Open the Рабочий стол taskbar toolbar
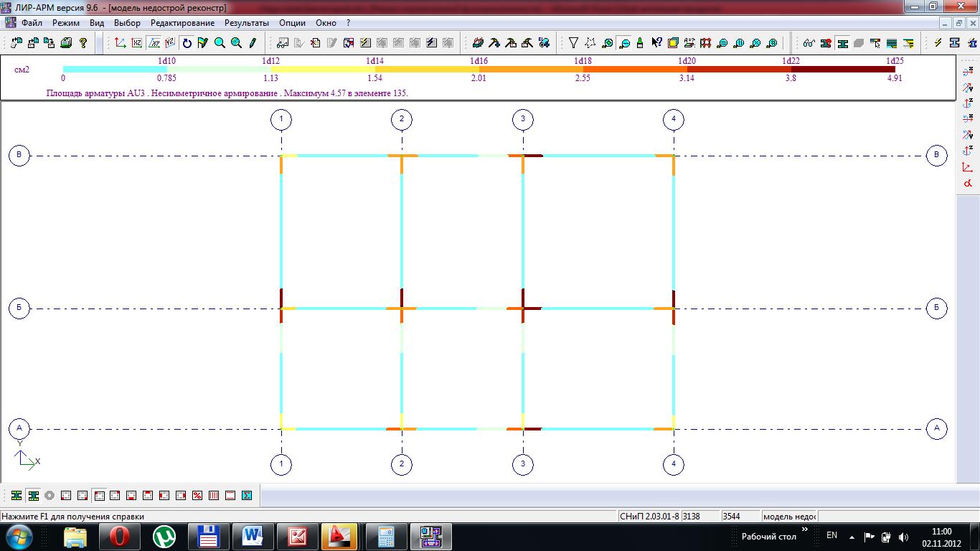Screen dimensions: 980x551 [x=769, y=536]
